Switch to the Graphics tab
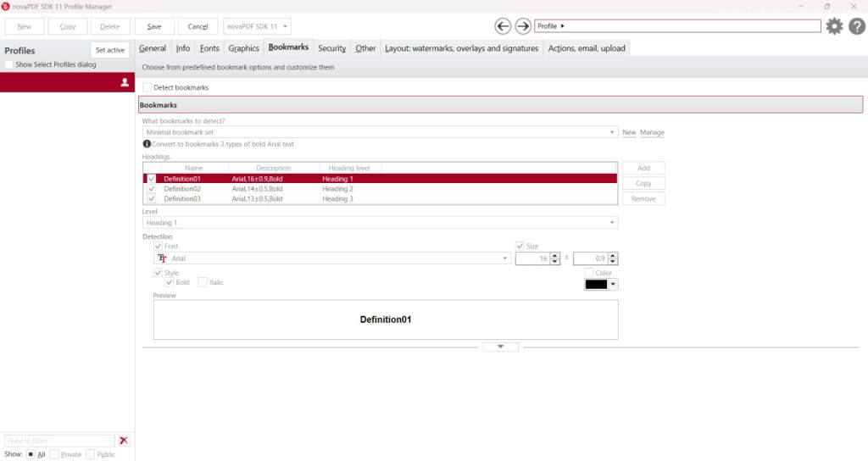The width and height of the screenshot is (868, 461). click(x=243, y=48)
